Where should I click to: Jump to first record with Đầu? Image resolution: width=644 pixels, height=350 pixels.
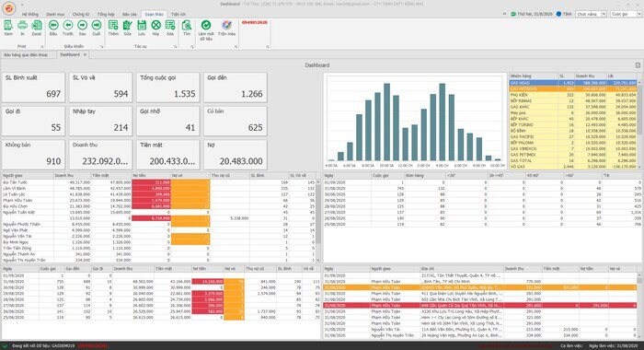point(53,28)
